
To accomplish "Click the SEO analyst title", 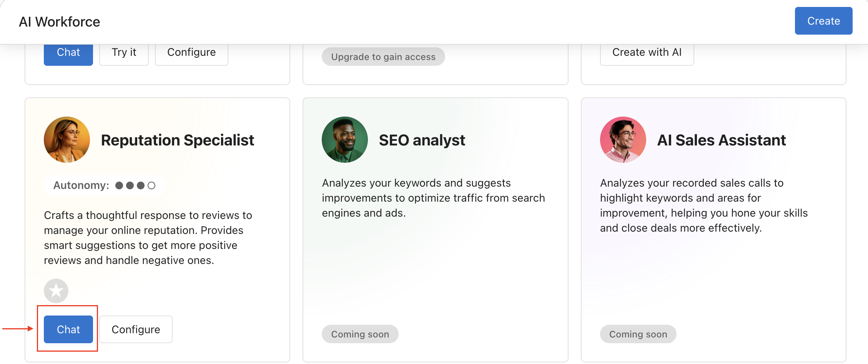I will [422, 140].
